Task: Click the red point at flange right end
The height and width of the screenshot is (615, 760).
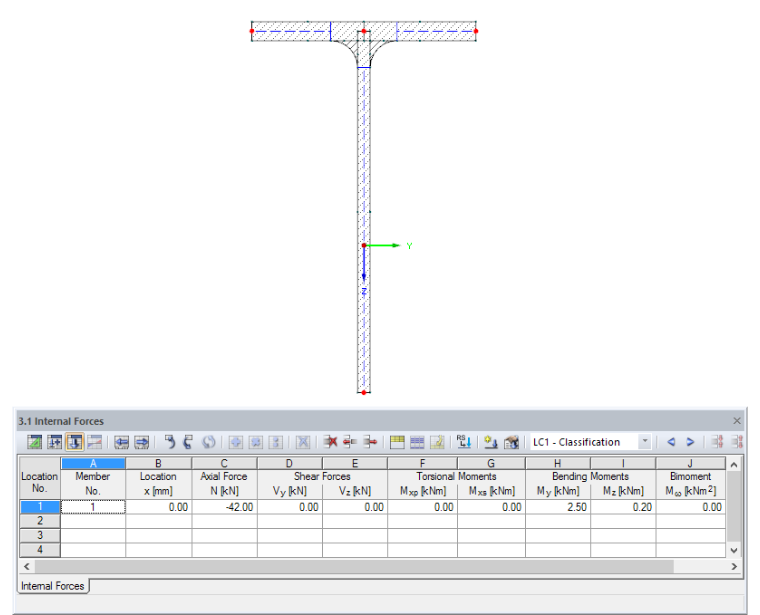Action: pos(476,31)
